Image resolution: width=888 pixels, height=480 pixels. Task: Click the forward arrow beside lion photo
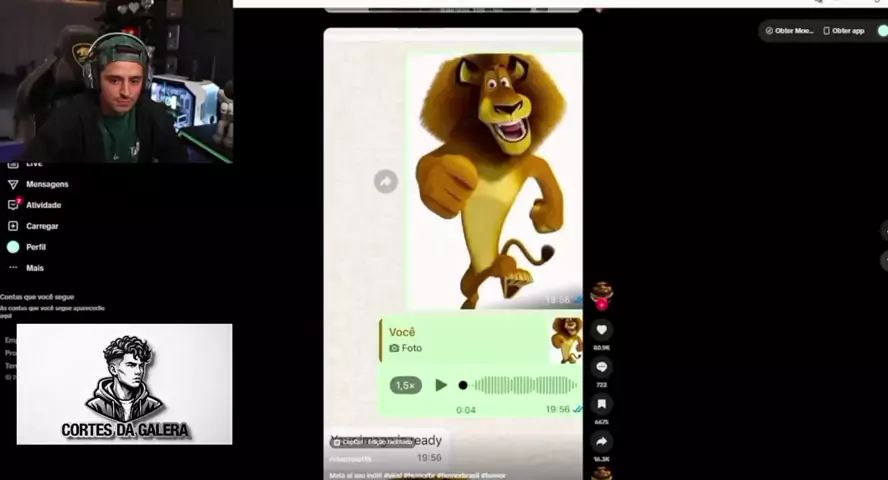(386, 181)
